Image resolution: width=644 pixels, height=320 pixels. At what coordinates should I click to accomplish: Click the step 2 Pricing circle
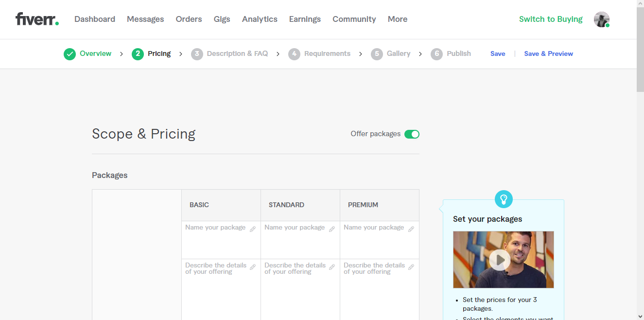138,54
